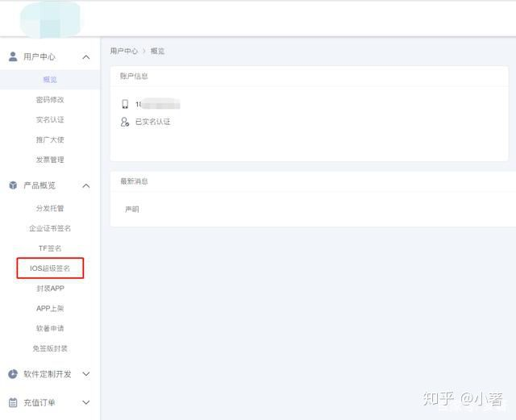Click the 充值订单 calendar icon

click(x=13, y=402)
